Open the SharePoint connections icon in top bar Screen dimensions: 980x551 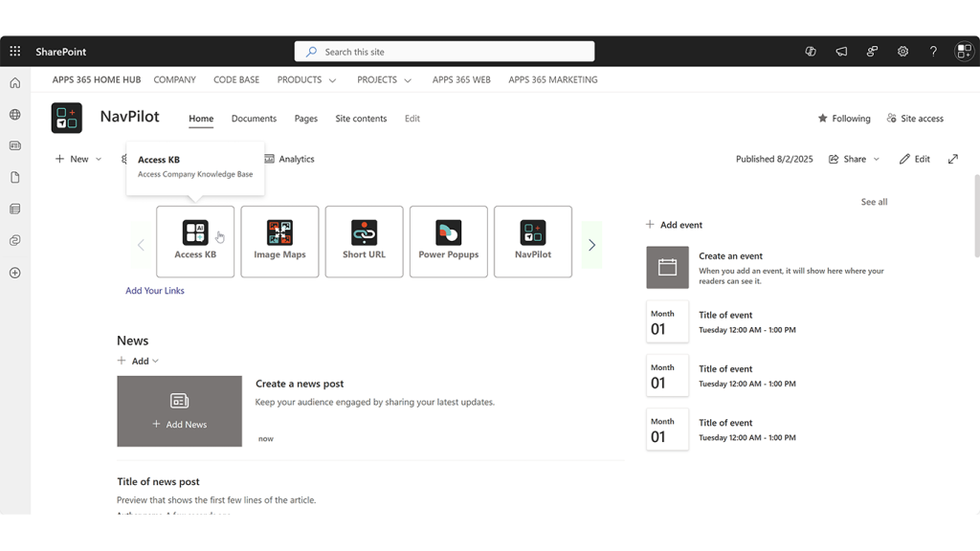[872, 52]
